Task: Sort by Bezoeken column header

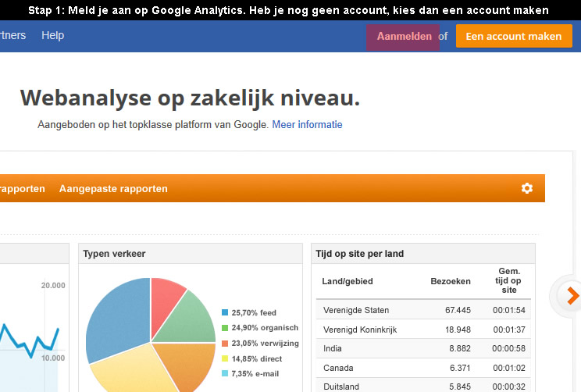Action: [451, 281]
